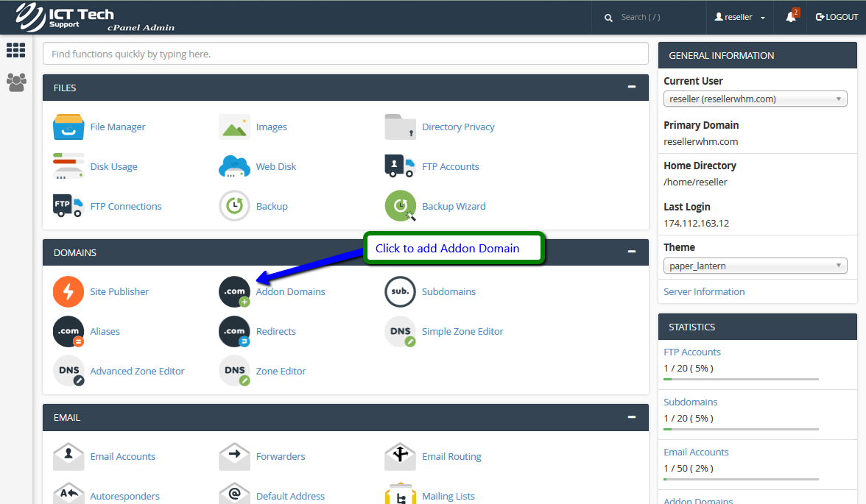866x504 pixels.
Task: Collapse the Email section
Action: point(631,416)
